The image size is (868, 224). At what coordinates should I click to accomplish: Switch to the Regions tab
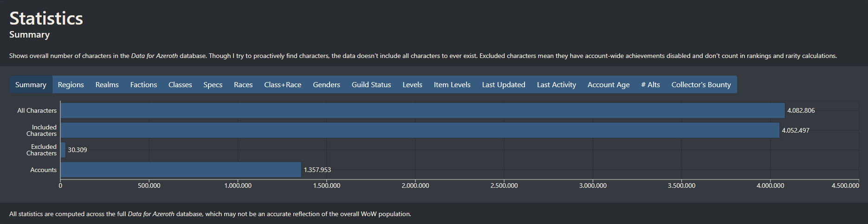coord(71,84)
